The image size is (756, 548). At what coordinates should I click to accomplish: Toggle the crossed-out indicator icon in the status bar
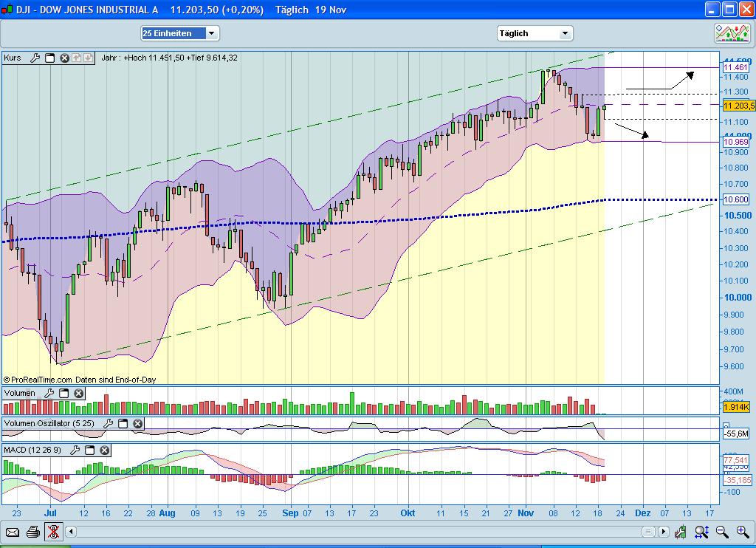coord(53,532)
